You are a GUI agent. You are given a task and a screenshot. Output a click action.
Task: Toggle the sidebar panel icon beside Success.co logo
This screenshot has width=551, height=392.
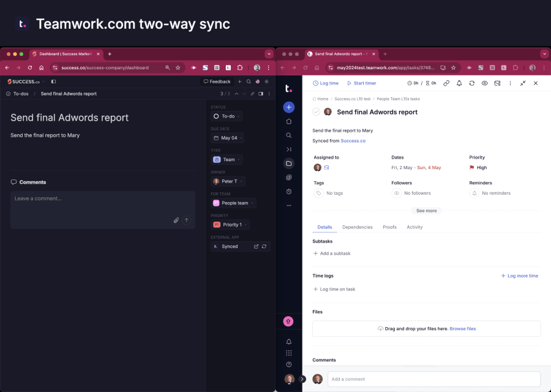click(x=53, y=81)
